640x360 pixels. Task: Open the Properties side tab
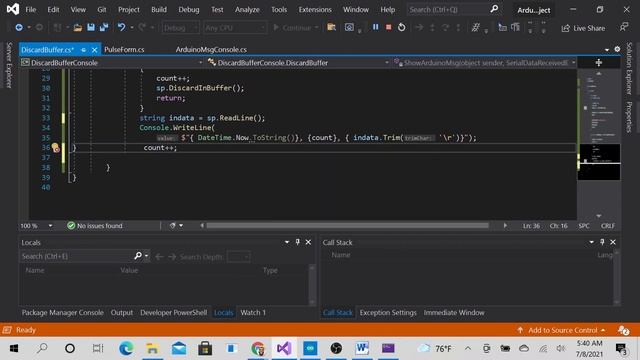(629, 117)
